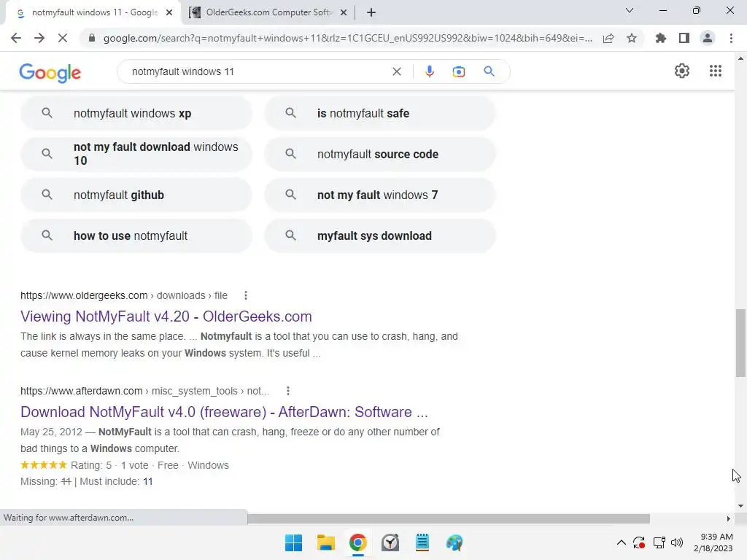This screenshot has width=747, height=560.
Task: Click Google search magnifier button
Action: point(489,71)
